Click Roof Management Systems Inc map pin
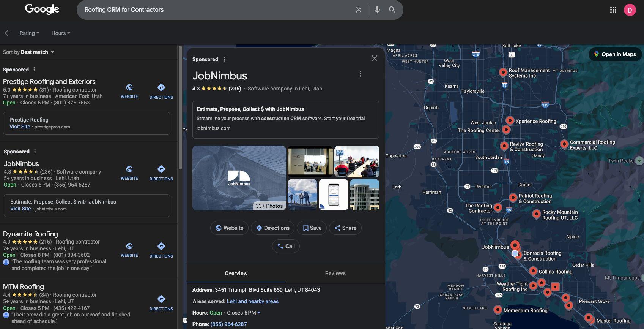This screenshot has height=329, width=644. tap(503, 72)
